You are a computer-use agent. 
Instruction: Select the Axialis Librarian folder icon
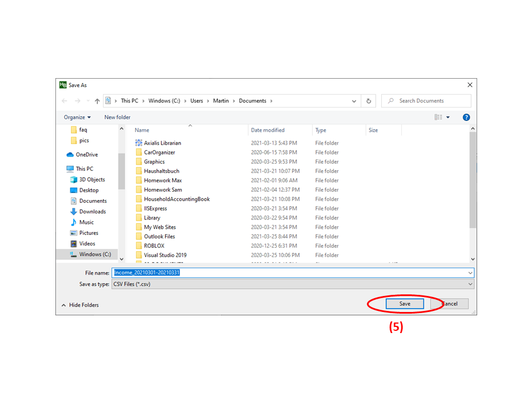click(x=139, y=143)
